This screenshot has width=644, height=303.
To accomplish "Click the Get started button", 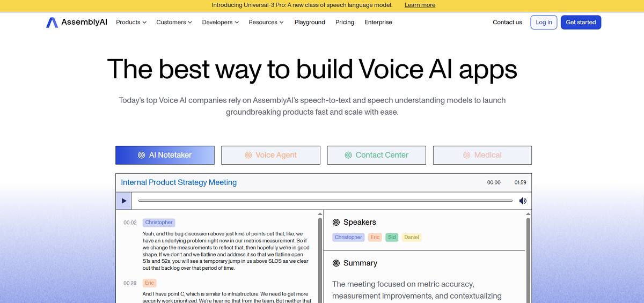I will coord(581,23).
